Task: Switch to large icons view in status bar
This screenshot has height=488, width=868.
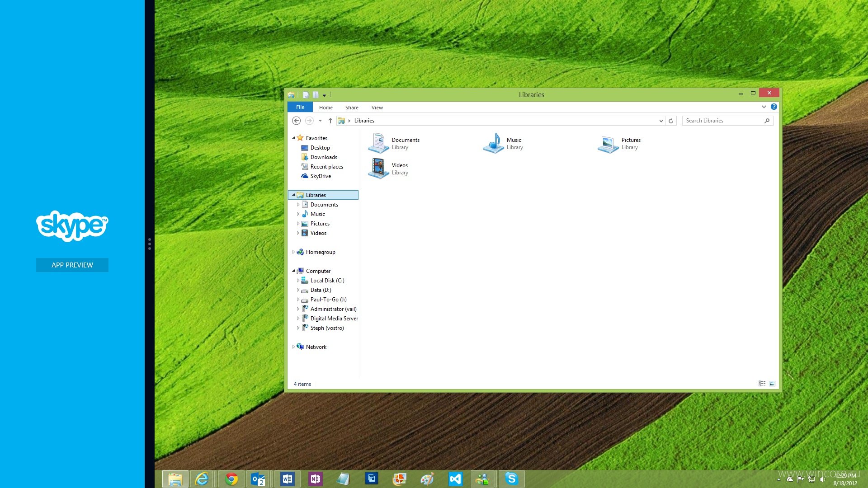Action: (x=772, y=384)
